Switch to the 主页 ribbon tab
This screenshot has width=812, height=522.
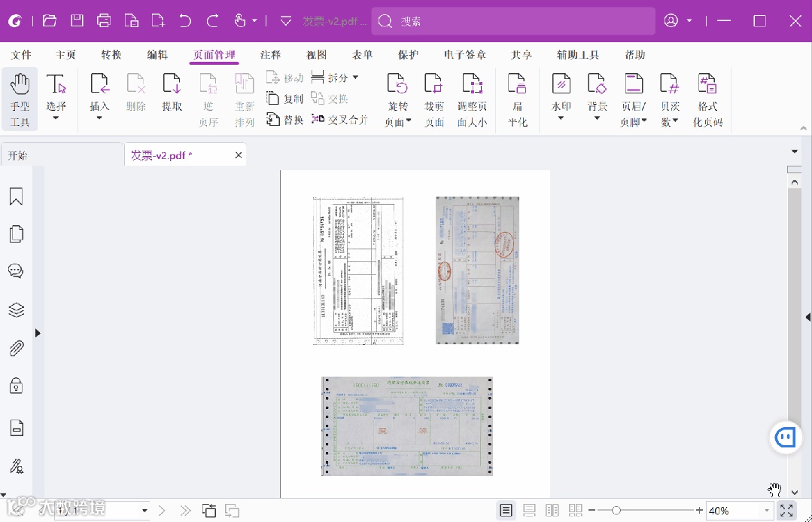click(x=65, y=54)
